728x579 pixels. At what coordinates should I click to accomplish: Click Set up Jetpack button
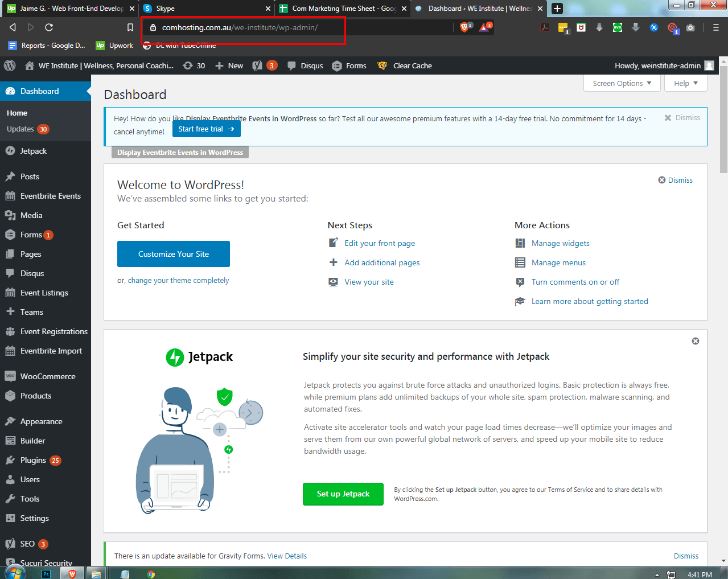[x=343, y=494]
